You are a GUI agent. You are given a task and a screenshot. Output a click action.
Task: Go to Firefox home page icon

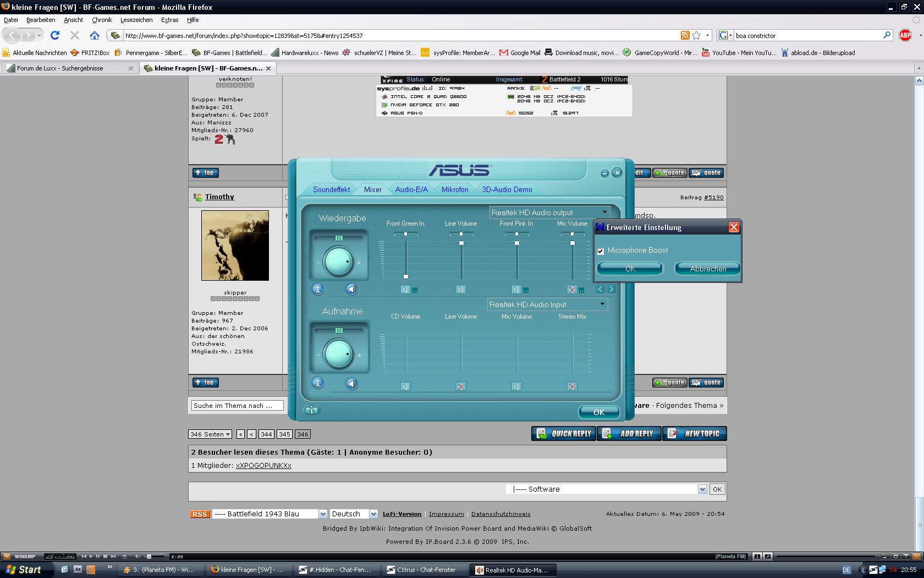click(x=95, y=35)
